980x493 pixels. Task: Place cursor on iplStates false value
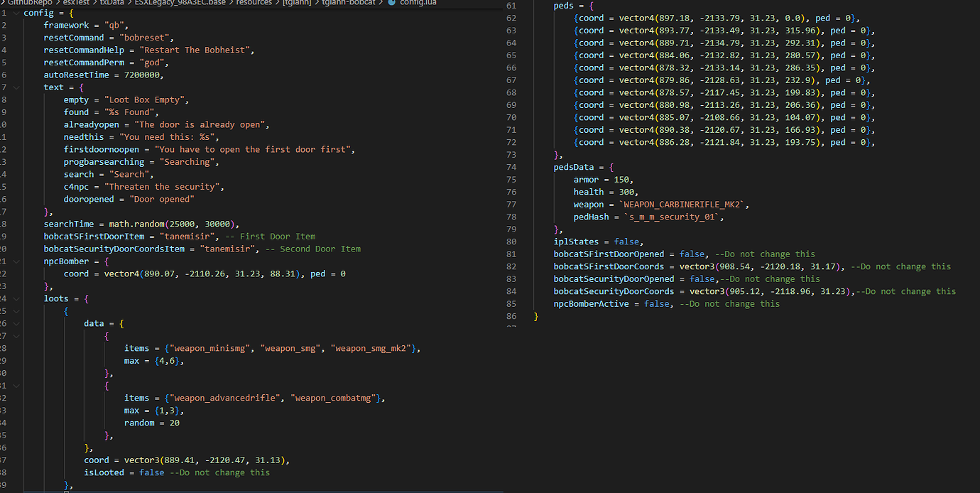click(x=626, y=242)
